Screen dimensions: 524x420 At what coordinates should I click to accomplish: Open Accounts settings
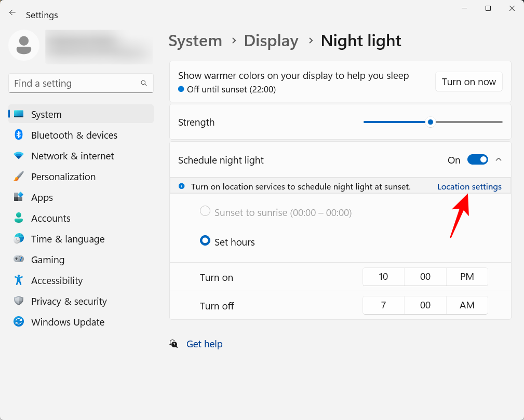pos(49,218)
